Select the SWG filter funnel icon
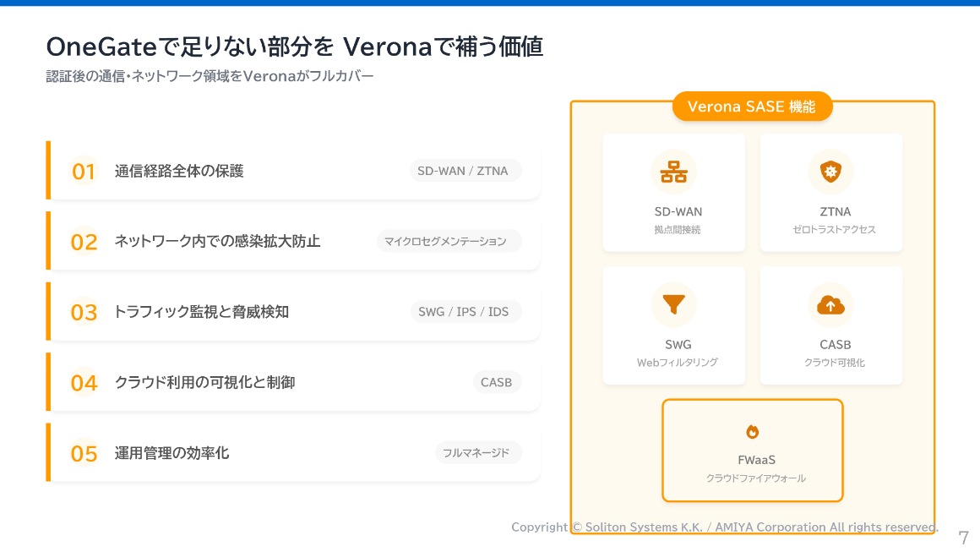This screenshot has height=552, width=980. [x=673, y=303]
